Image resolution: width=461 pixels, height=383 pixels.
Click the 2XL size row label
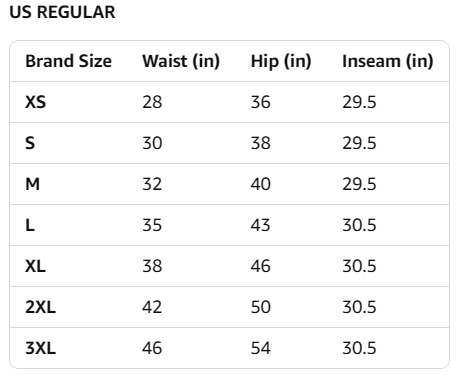[x=40, y=307]
